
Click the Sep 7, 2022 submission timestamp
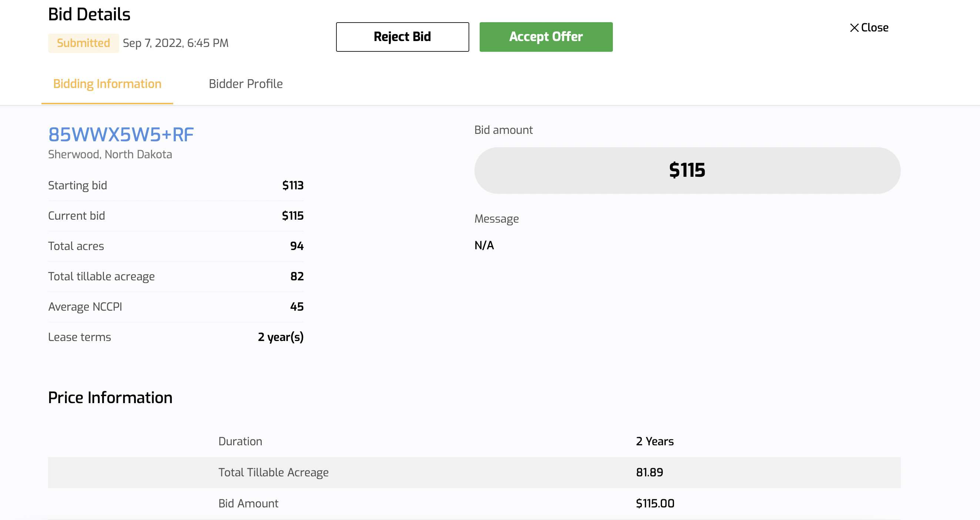point(175,43)
